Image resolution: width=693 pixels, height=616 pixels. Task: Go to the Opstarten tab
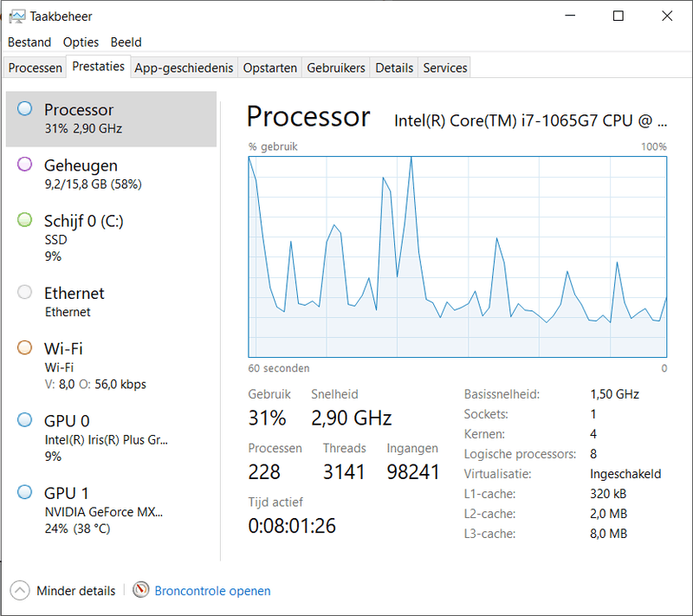[x=270, y=68]
